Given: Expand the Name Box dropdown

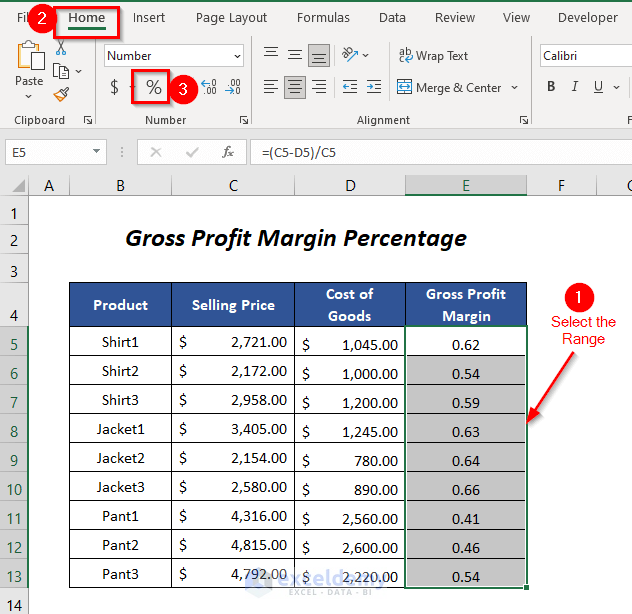Looking at the screenshot, I should pos(96,152).
